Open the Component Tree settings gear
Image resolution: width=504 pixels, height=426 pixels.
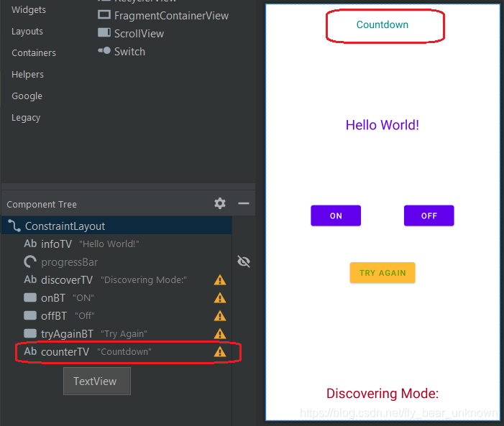220,203
